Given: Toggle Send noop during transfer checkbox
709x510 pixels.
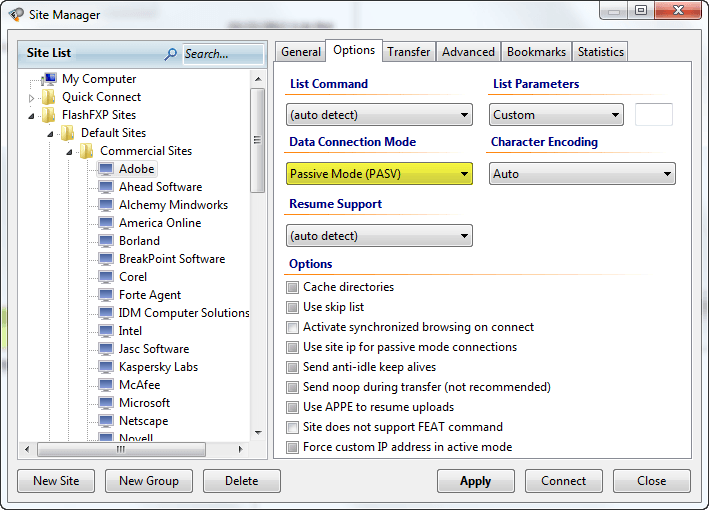Looking at the screenshot, I should point(293,387).
